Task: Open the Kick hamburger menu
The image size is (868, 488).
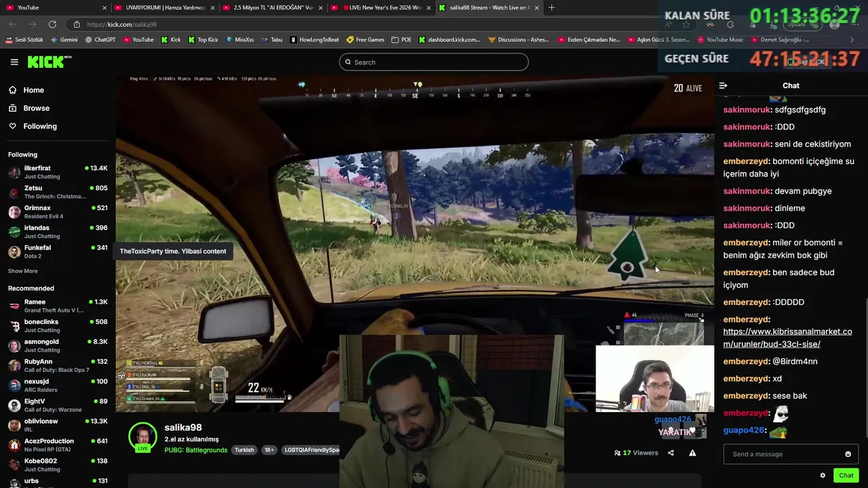Action: pyautogui.click(x=14, y=62)
